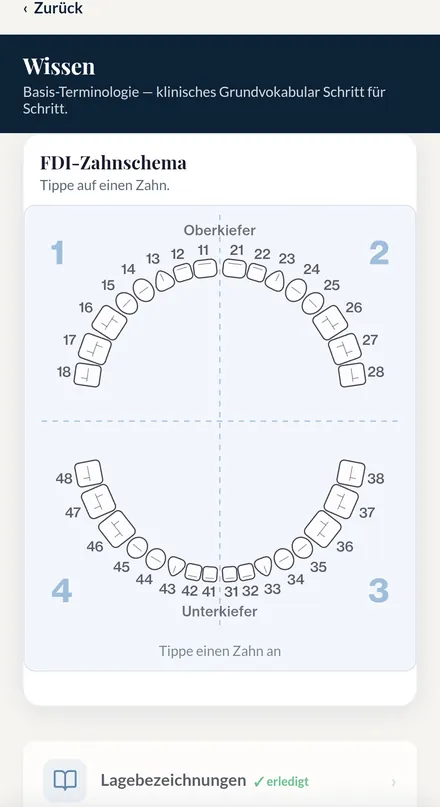This screenshot has width=440, height=807.
Task: Select lower molar 46
Action: (117, 529)
